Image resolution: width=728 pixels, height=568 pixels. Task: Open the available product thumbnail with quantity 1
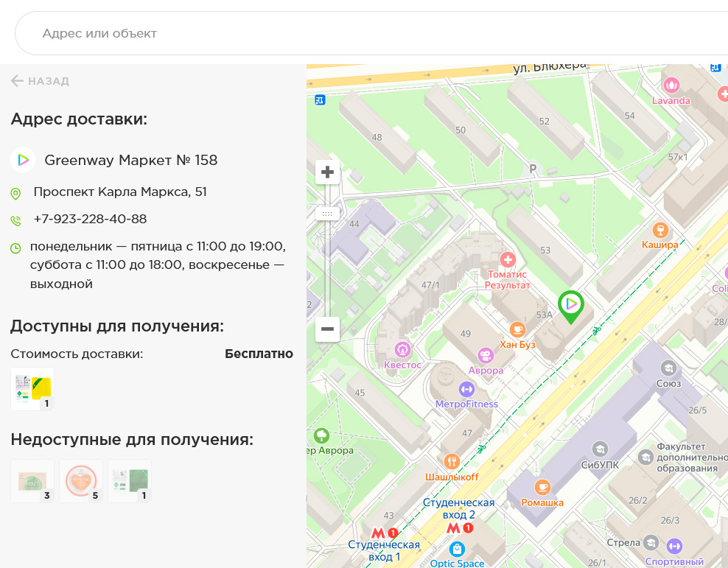pyautogui.click(x=32, y=389)
